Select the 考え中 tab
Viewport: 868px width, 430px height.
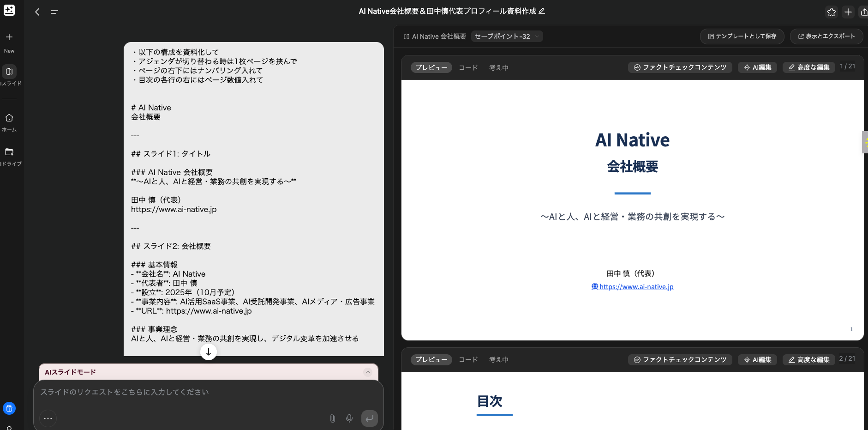coord(498,67)
